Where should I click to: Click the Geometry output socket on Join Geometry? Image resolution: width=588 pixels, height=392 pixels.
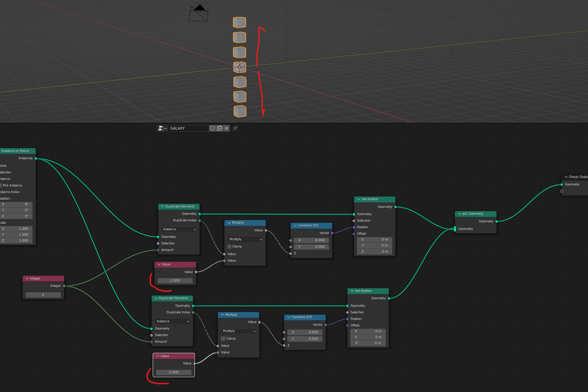tap(496, 221)
